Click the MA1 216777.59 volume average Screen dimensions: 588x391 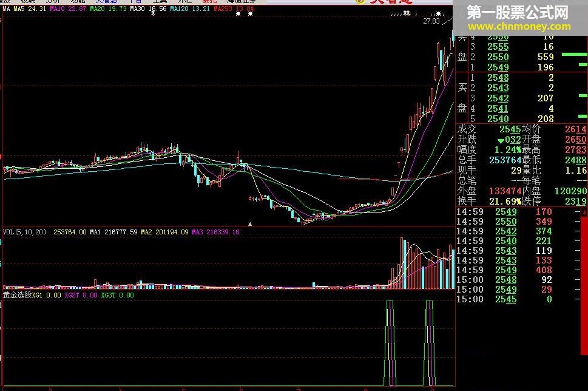coord(113,232)
